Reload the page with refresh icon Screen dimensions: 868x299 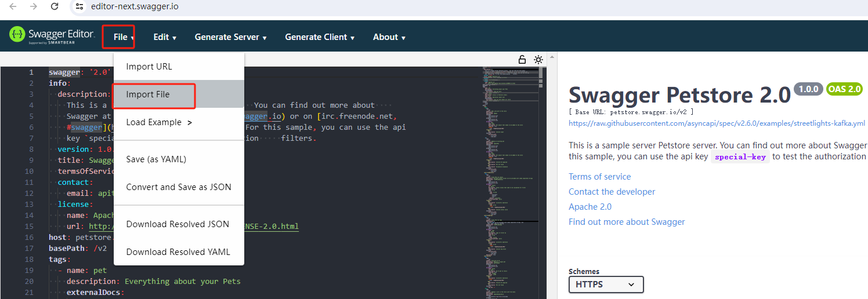55,6
